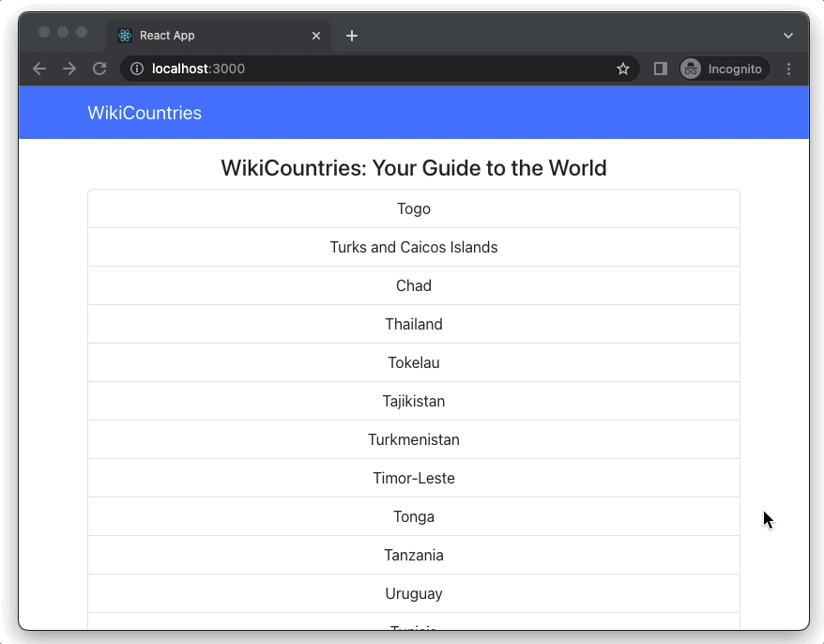Click the back navigation arrow
This screenshot has height=644, width=824.
tap(38, 68)
